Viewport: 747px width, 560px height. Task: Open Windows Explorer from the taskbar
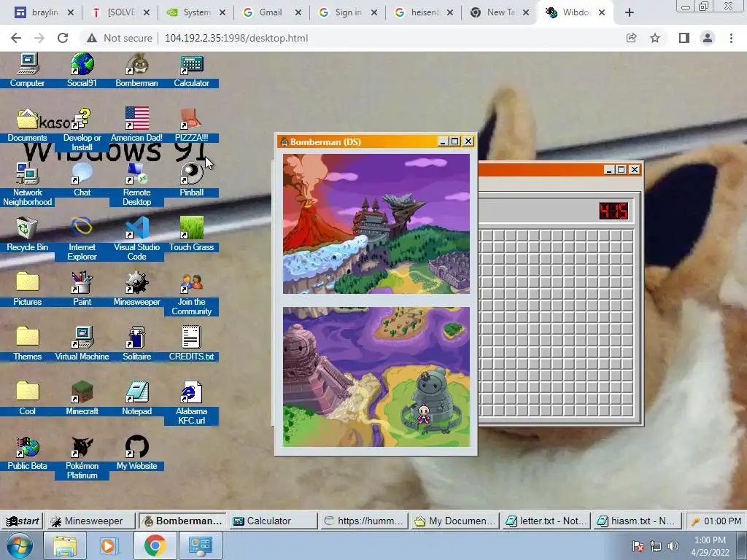(x=65, y=545)
